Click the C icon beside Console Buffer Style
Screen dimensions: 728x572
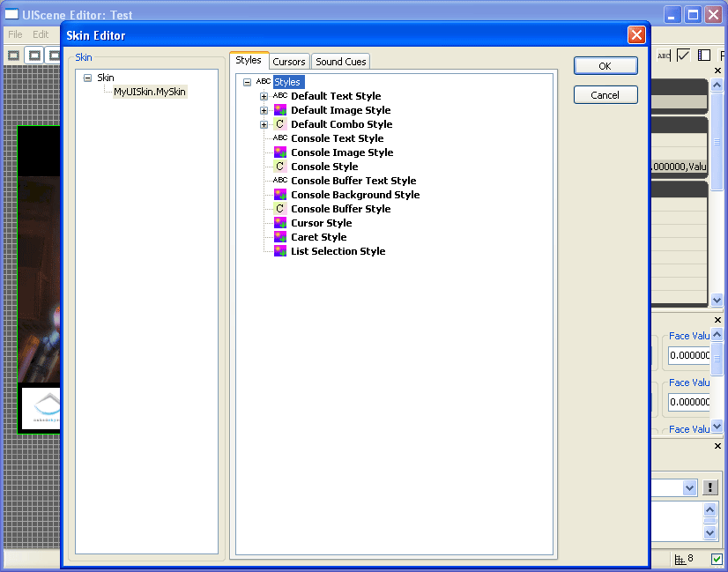pos(280,208)
